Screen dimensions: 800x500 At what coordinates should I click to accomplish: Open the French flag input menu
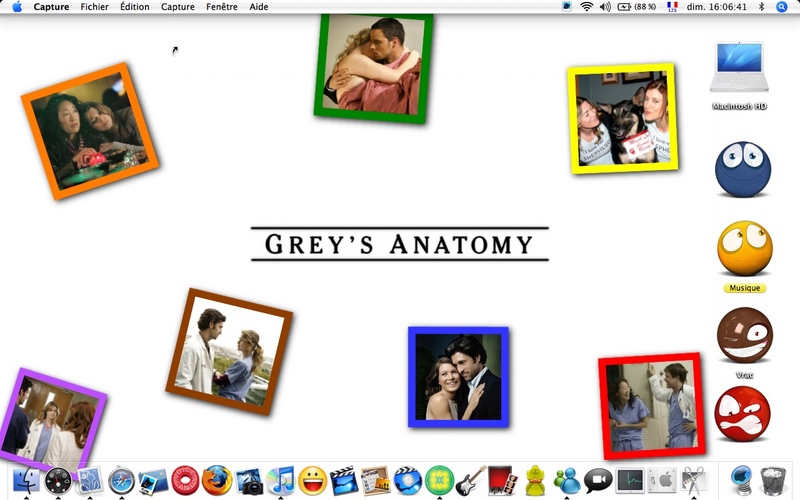tap(672, 7)
